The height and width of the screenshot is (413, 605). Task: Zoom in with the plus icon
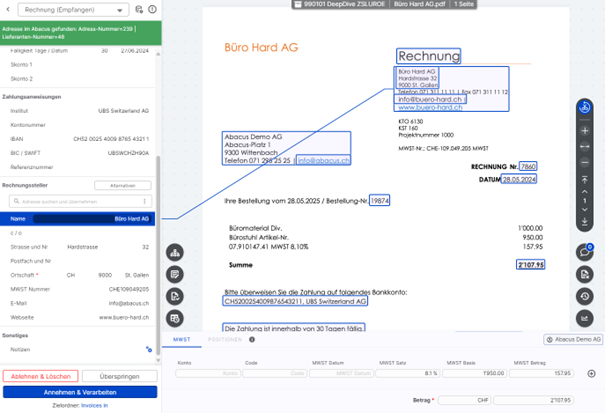pos(585,130)
